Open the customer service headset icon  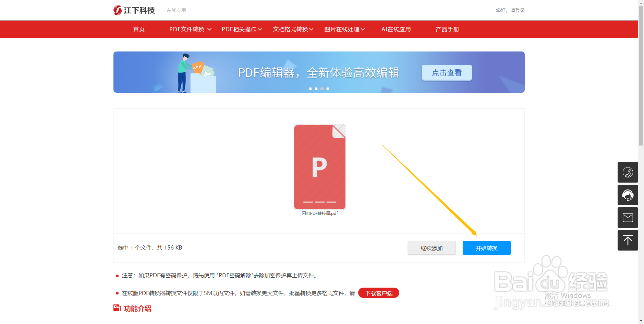[x=628, y=195]
